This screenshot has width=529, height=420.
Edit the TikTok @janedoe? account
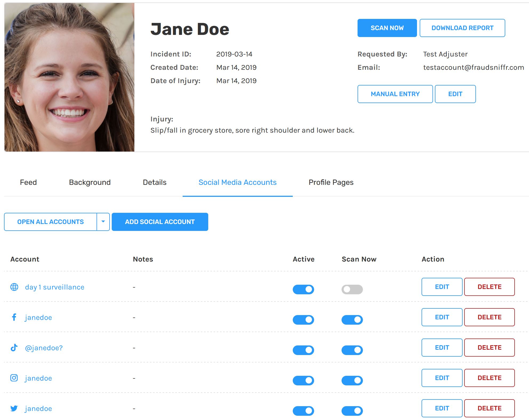point(442,348)
